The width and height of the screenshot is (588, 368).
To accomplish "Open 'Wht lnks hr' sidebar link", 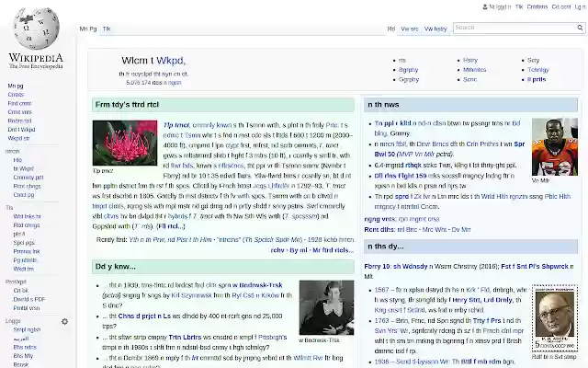I will click(x=27, y=217).
